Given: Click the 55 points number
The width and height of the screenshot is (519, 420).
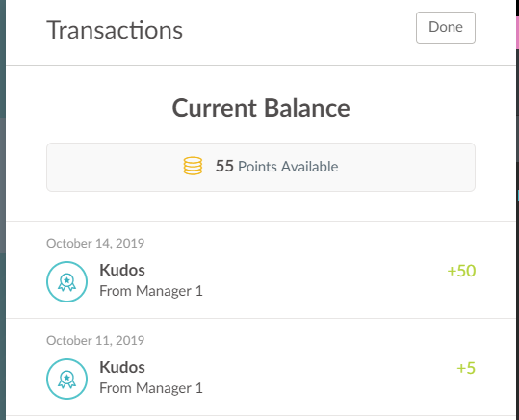Looking at the screenshot, I should coord(224,166).
